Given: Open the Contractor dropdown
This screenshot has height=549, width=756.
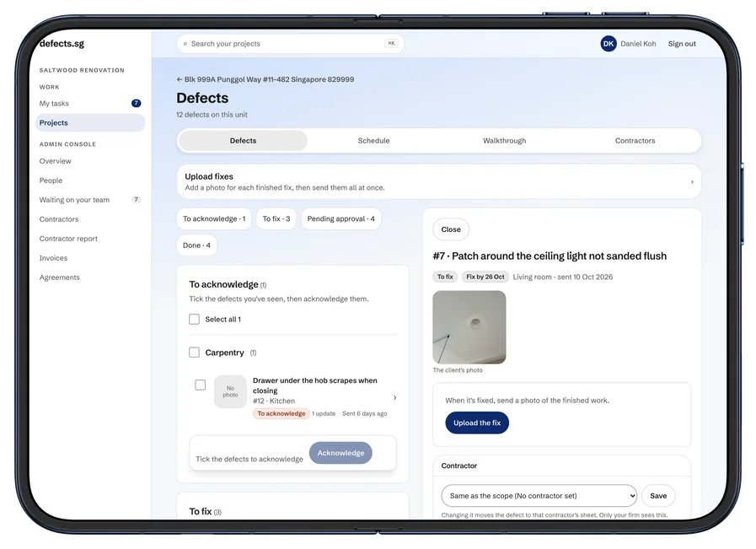Looking at the screenshot, I should pos(539,496).
